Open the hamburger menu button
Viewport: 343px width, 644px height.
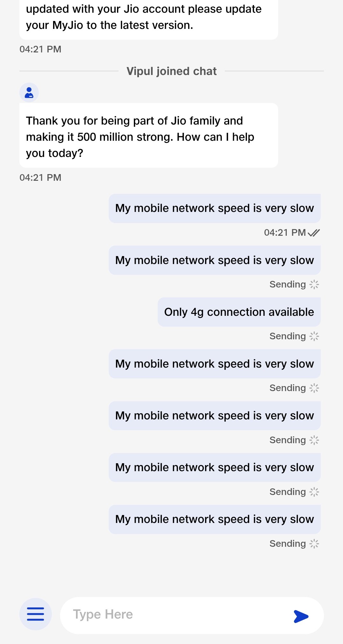click(35, 614)
